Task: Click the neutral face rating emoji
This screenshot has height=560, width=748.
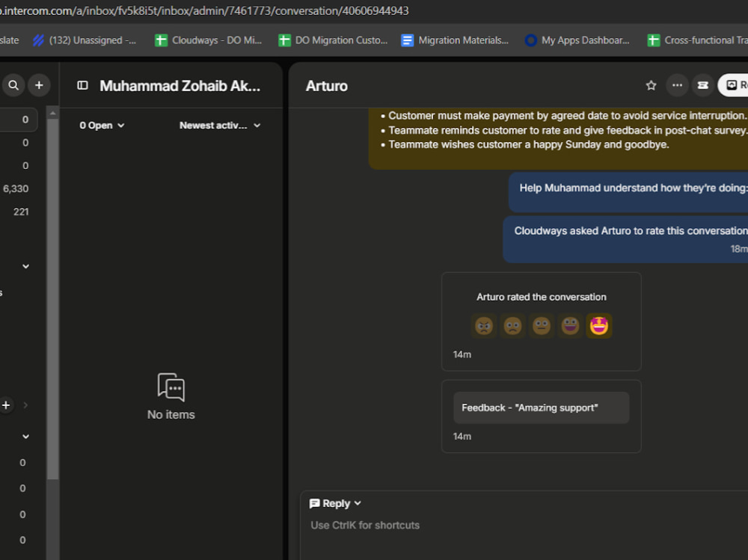Action: (542, 326)
